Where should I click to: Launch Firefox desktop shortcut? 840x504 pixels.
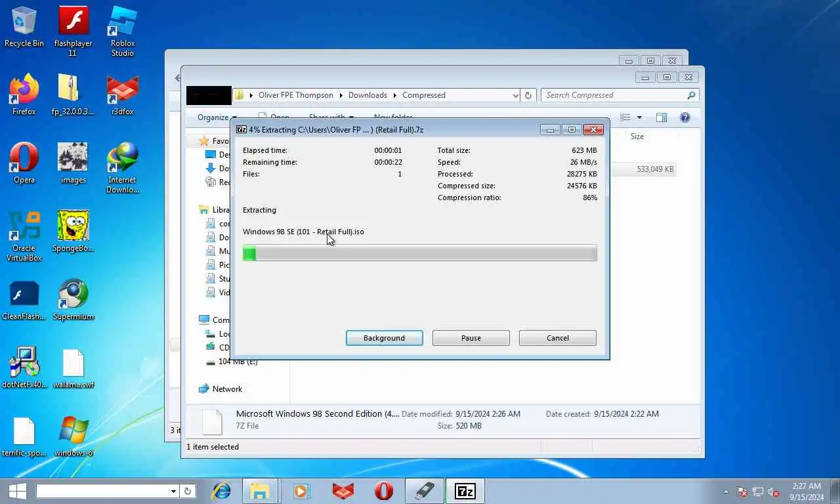point(24,95)
